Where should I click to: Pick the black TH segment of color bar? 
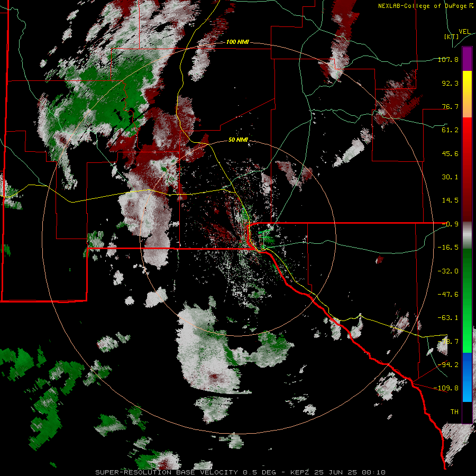pyautogui.click(x=467, y=412)
